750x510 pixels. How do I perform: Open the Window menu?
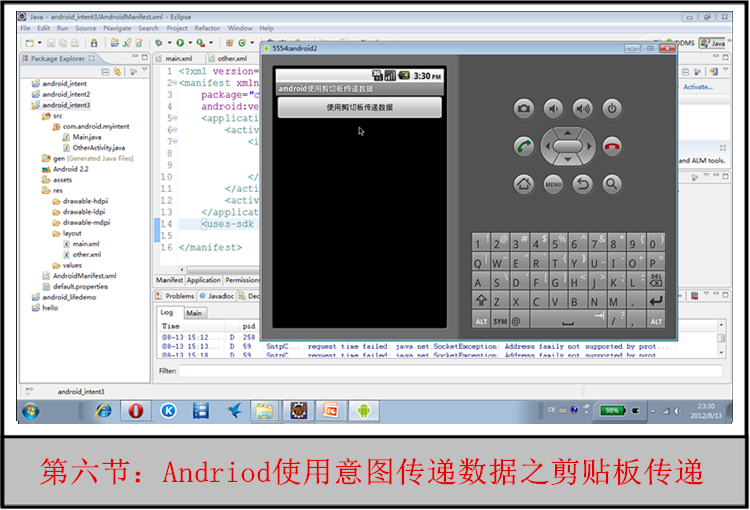[240, 28]
